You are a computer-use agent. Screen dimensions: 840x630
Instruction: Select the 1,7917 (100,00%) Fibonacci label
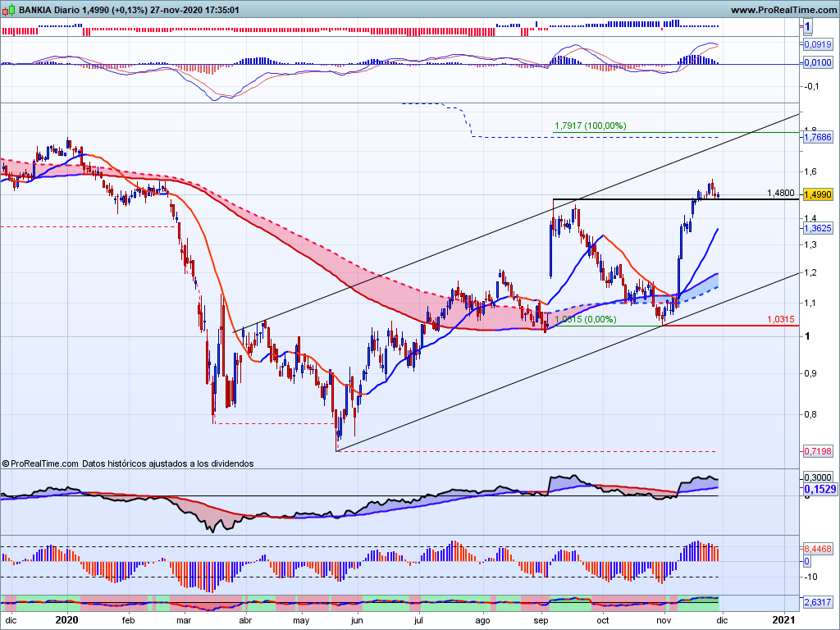(x=591, y=126)
